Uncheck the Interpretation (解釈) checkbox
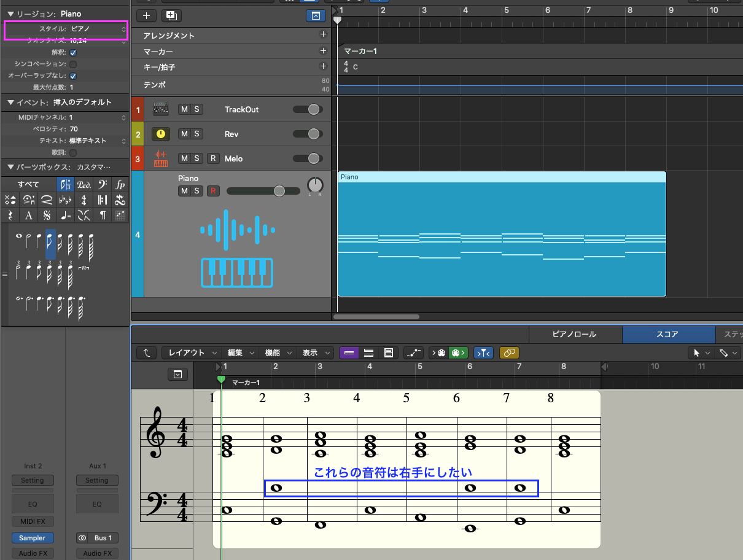 (x=73, y=52)
